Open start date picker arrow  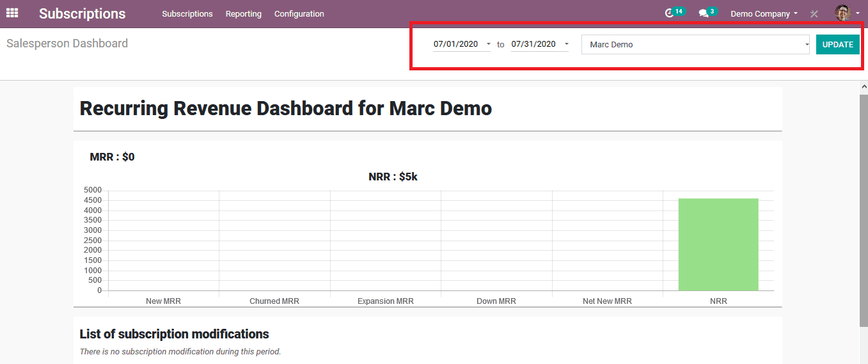click(x=489, y=44)
